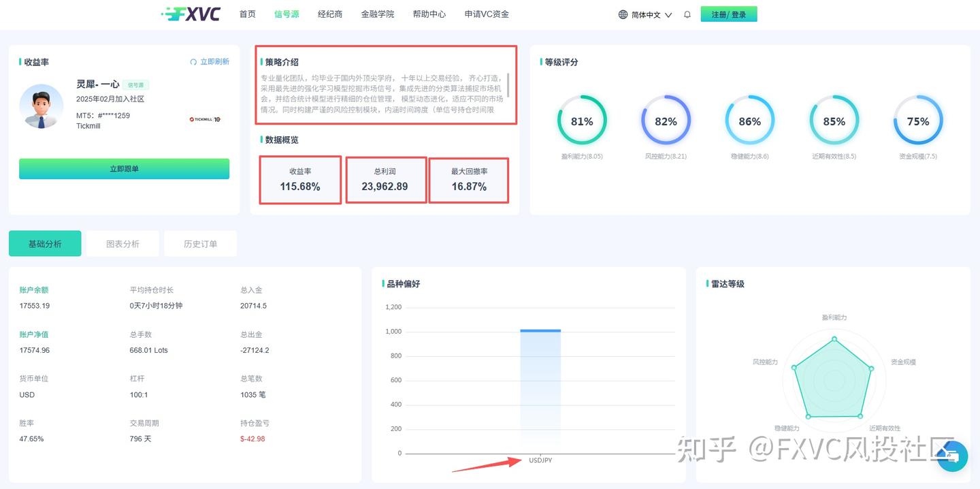Click the 立即刷新 refresh link
980x489 pixels.
[x=215, y=61]
